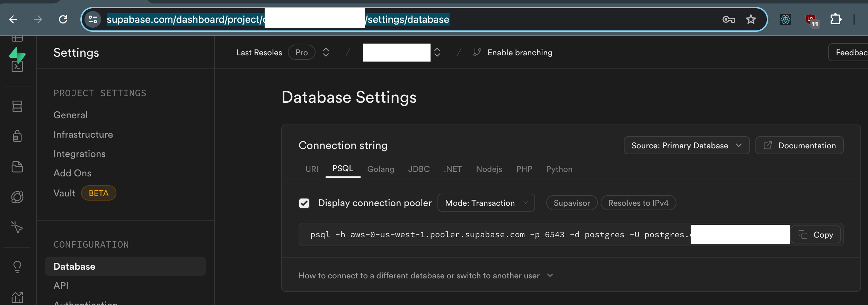The width and height of the screenshot is (868, 305).
Task: Switch to the JDBC tab
Action: pos(419,169)
